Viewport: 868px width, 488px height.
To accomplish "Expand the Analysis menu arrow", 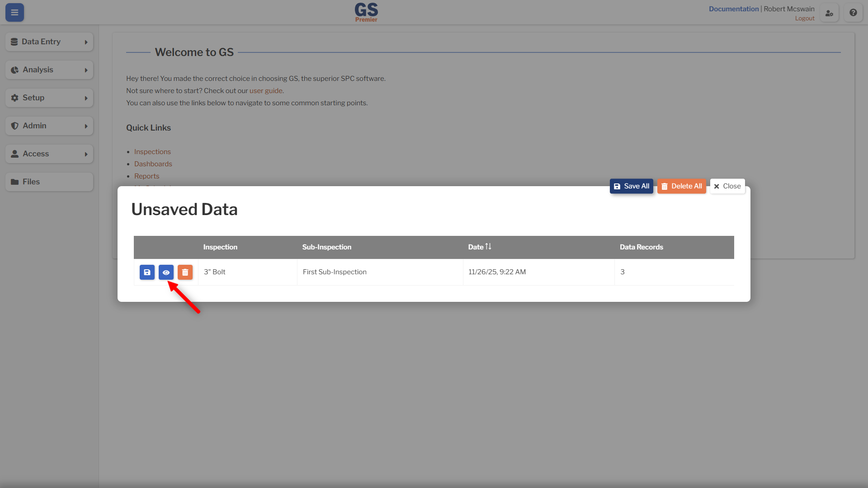I will point(86,70).
